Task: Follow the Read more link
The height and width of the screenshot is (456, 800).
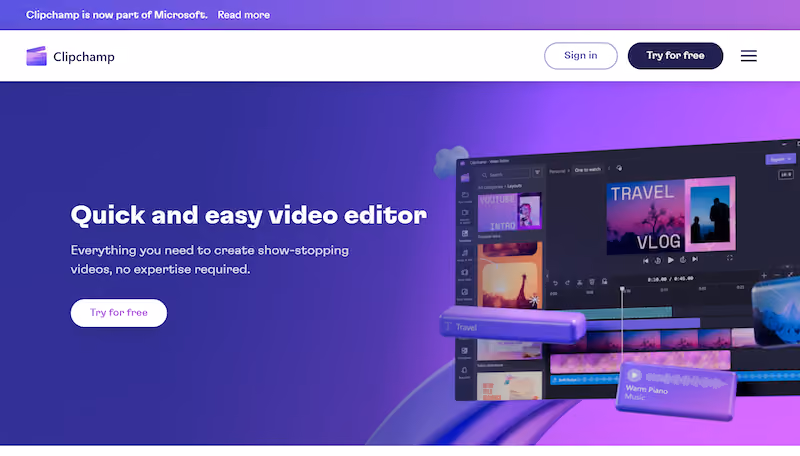Action: coord(243,15)
